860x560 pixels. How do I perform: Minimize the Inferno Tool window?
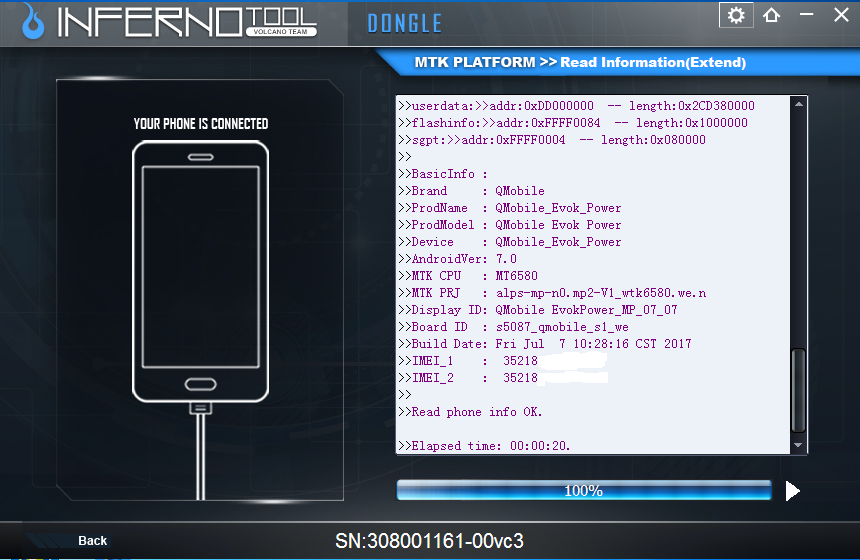tap(806, 14)
